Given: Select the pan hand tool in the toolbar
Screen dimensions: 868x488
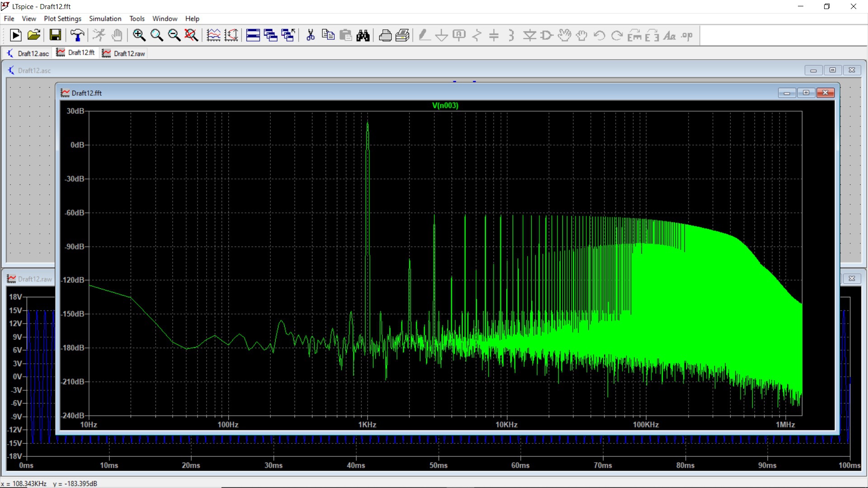Looking at the screenshot, I should coord(117,35).
